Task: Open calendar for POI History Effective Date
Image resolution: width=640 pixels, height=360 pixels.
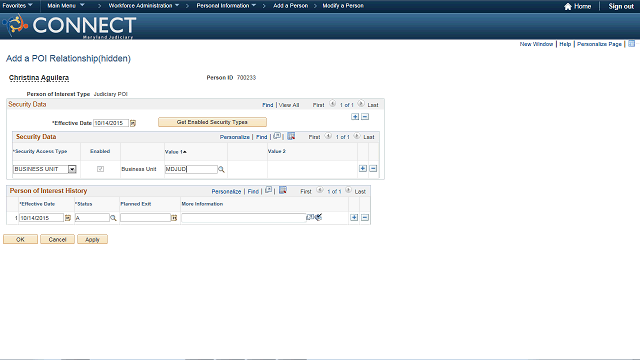Action: 68,218
